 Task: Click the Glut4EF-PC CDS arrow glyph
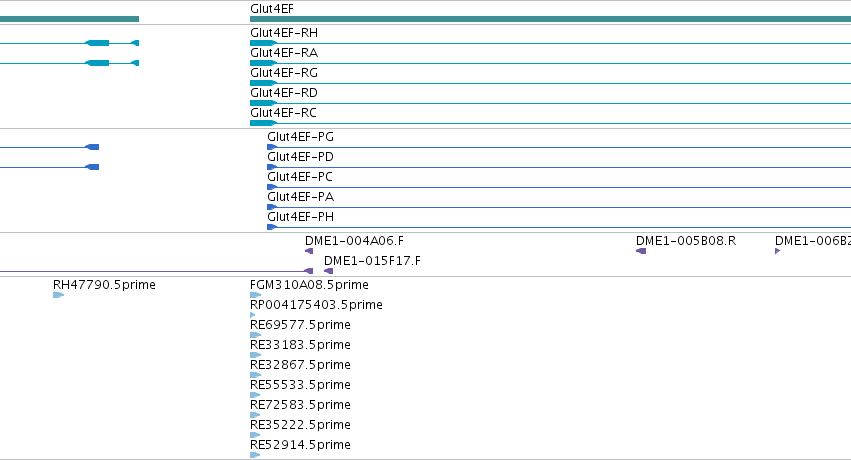click(x=272, y=187)
